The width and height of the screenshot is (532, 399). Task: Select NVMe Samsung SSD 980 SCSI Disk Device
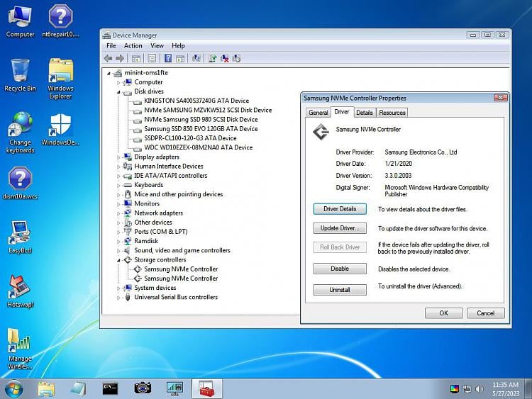[x=201, y=120]
